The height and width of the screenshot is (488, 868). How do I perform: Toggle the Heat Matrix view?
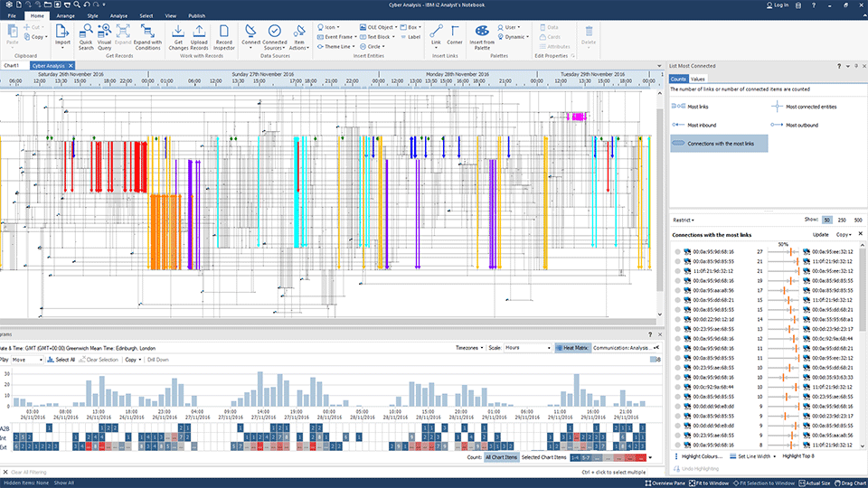(571, 347)
